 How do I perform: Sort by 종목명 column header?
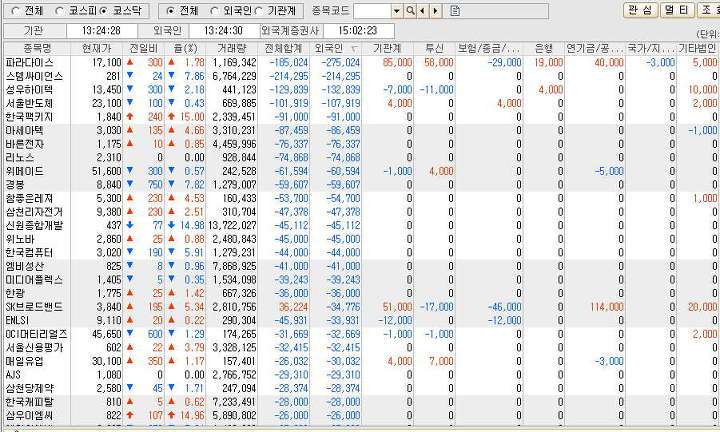tap(37, 48)
